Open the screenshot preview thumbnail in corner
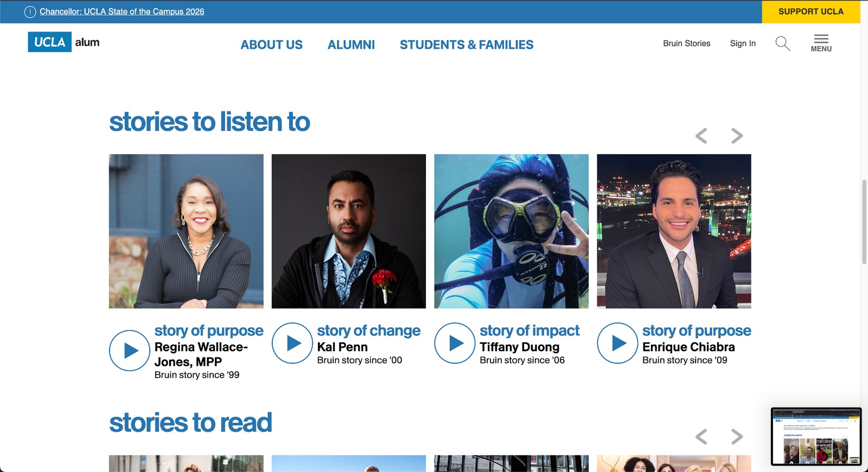Viewport: 868px width, 472px height. click(x=816, y=437)
